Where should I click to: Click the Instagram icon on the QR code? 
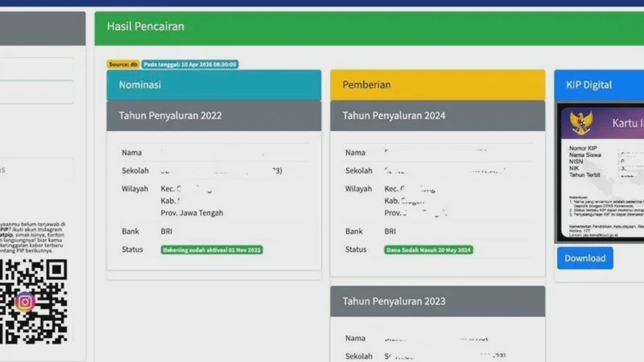[25, 302]
